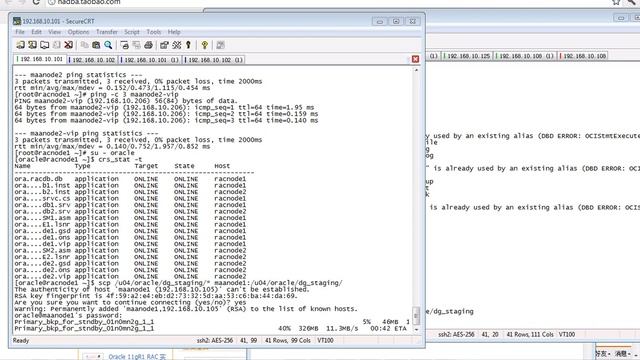Click the SecureCRT window title text

[x=58, y=21]
